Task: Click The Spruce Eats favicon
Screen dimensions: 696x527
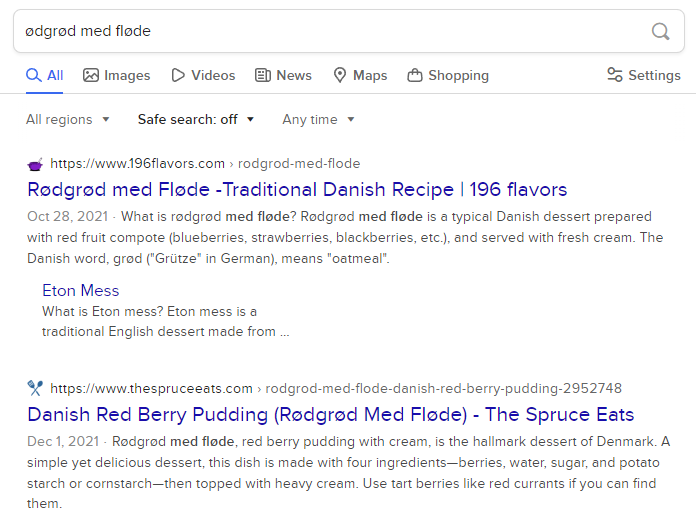Action: click(35, 388)
